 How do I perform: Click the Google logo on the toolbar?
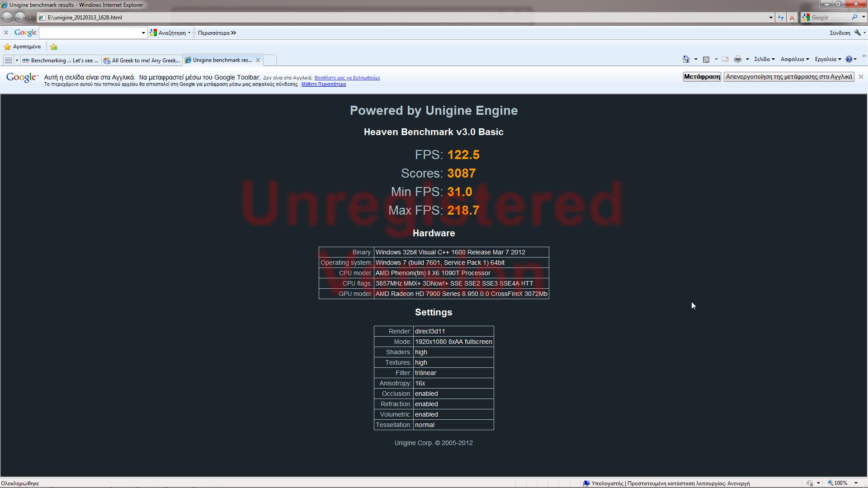pyautogui.click(x=25, y=33)
